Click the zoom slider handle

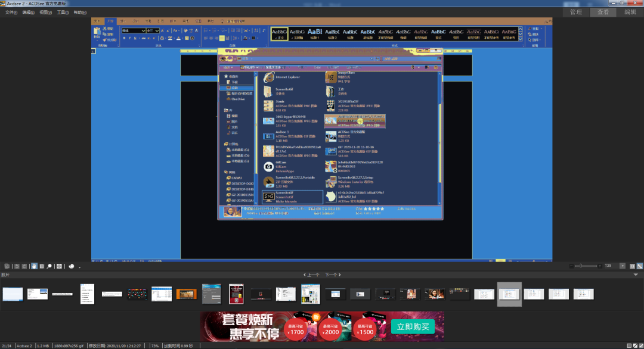(581, 266)
